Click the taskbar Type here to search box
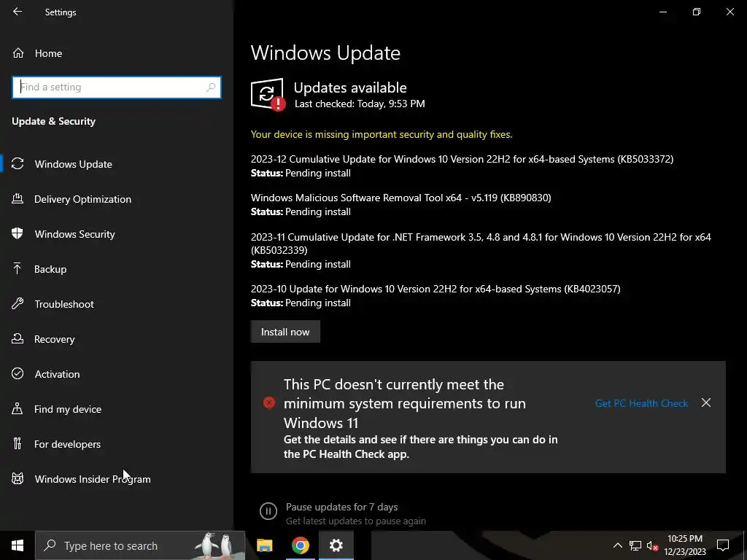This screenshot has width=747, height=560. click(x=140, y=545)
